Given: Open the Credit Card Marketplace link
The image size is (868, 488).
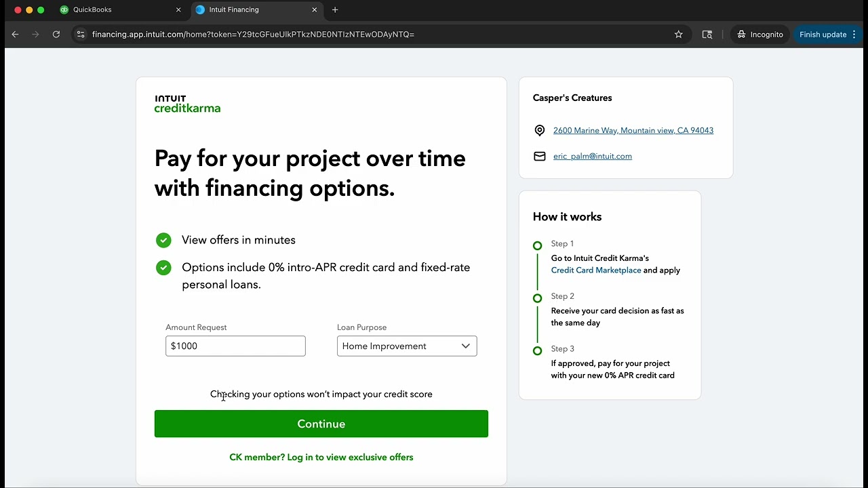Looking at the screenshot, I should [596, 270].
